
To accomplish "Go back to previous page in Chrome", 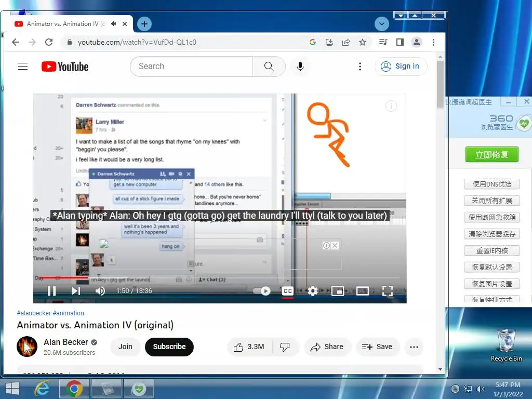I will click(16, 42).
